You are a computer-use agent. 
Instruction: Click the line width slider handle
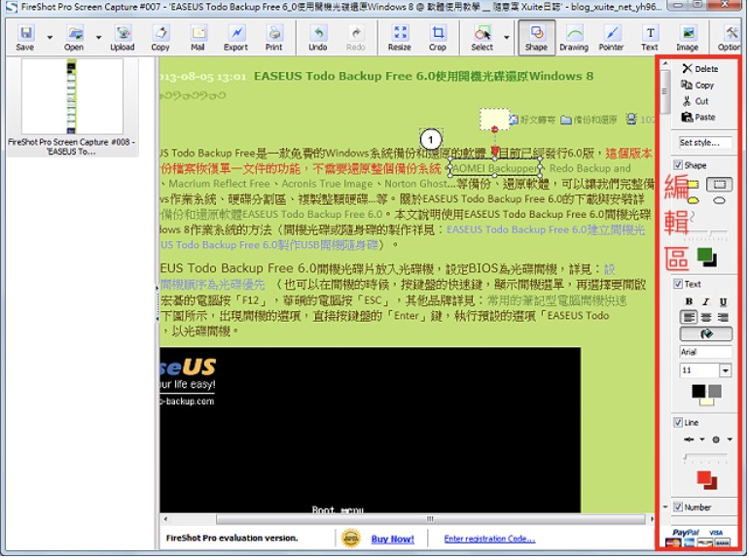point(685,458)
